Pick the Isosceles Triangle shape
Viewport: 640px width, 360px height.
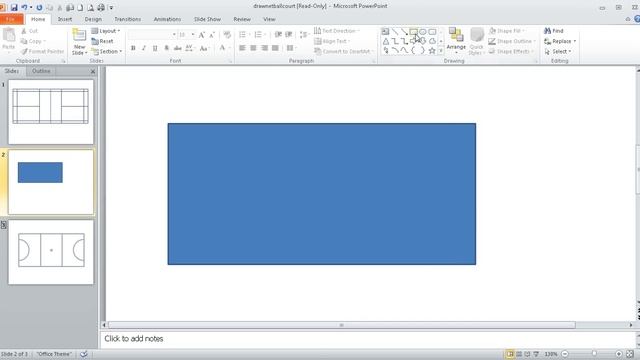coord(385,41)
